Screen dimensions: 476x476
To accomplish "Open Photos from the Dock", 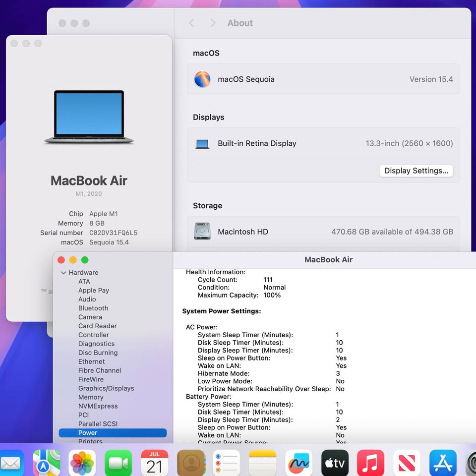I will point(82,463).
